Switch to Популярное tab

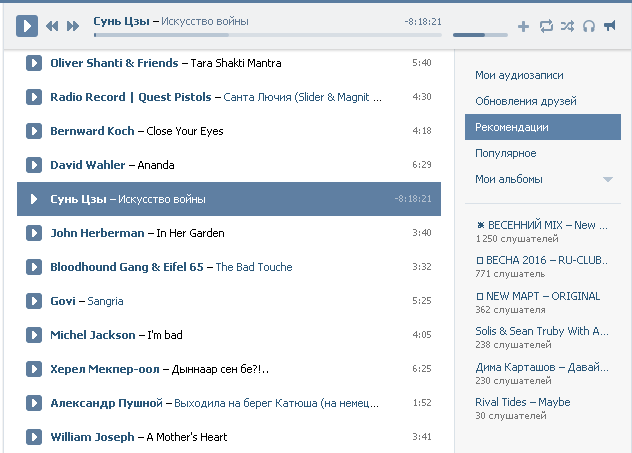click(x=506, y=153)
